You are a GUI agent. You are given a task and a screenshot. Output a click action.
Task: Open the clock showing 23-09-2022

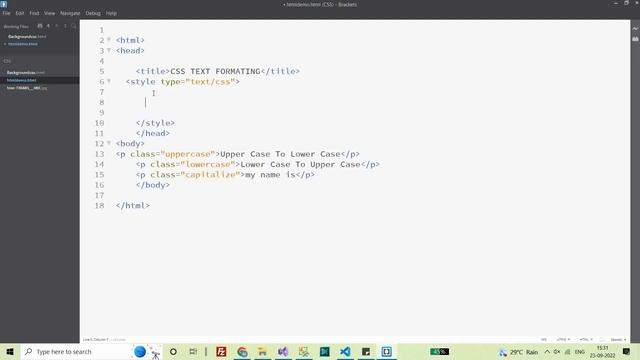pyautogui.click(x=602, y=351)
